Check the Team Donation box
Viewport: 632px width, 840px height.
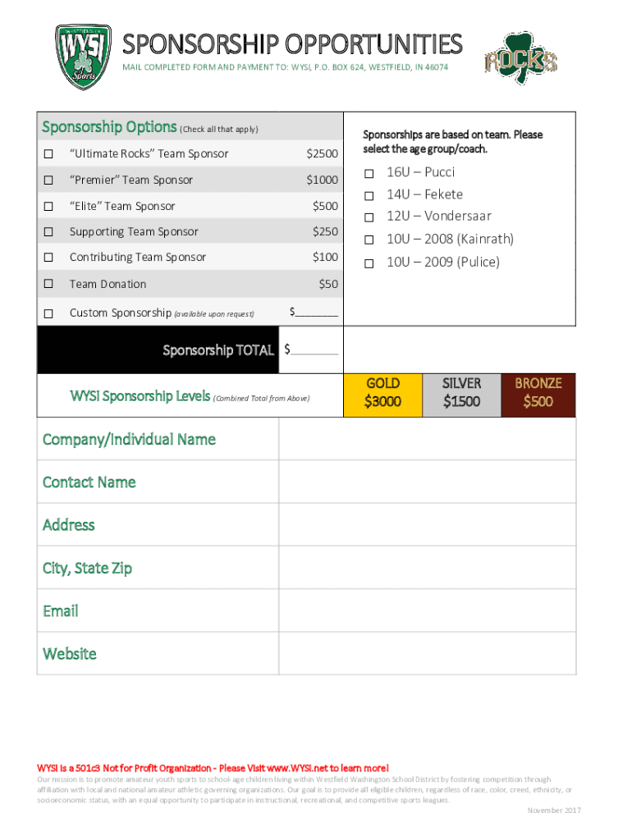click(x=49, y=284)
